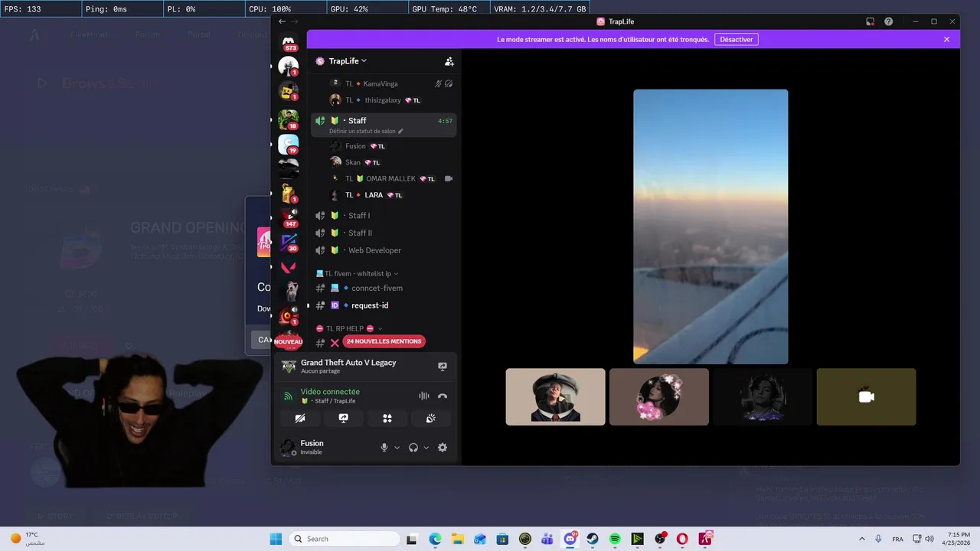Open Discord direct messages home icon
Viewport: 980px width, 551px height.
pyautogui.click(x=289, y=42)
